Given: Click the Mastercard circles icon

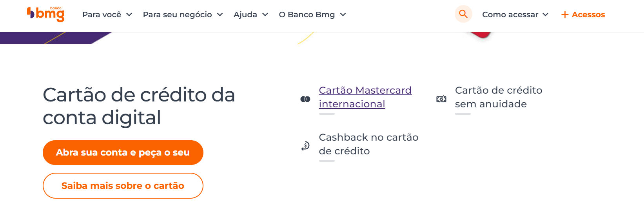Looking at the screenshot, I should (x=305, y=99).
